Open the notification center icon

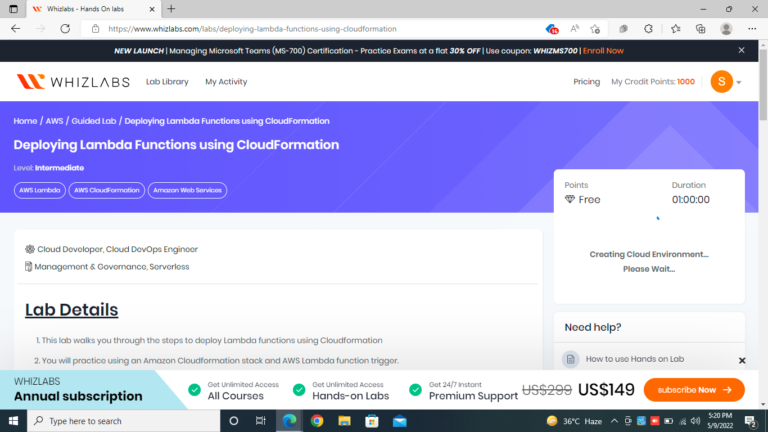(x=750, y=421)
